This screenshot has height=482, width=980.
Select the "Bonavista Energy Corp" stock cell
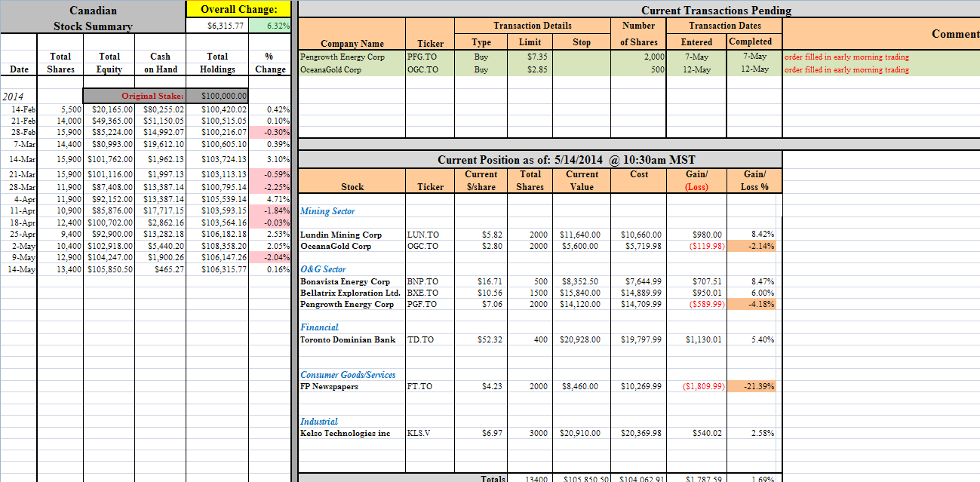point(352,281)
